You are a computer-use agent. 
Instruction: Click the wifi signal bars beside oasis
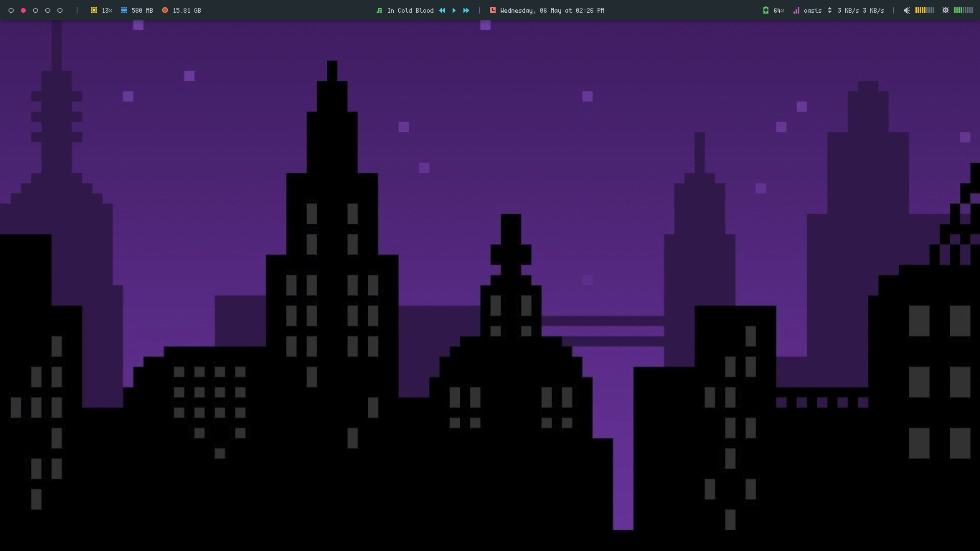pyautogui.click(x=796, y=10)
